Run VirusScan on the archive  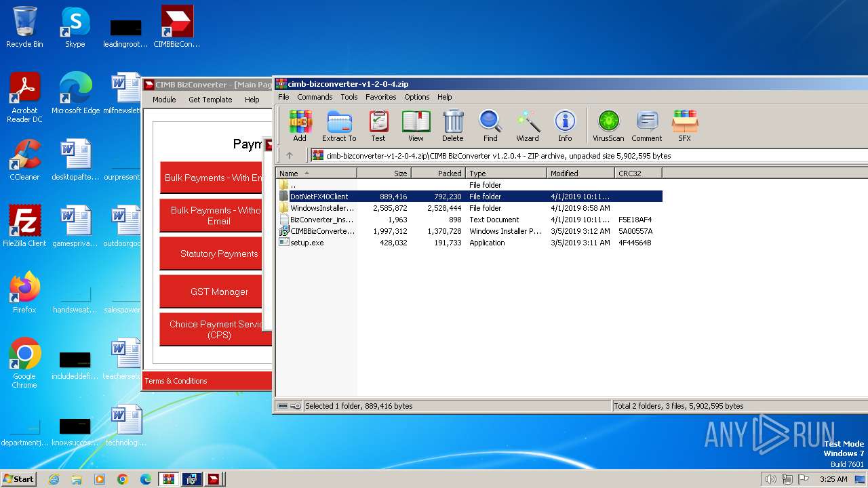(x=608, y=126)
